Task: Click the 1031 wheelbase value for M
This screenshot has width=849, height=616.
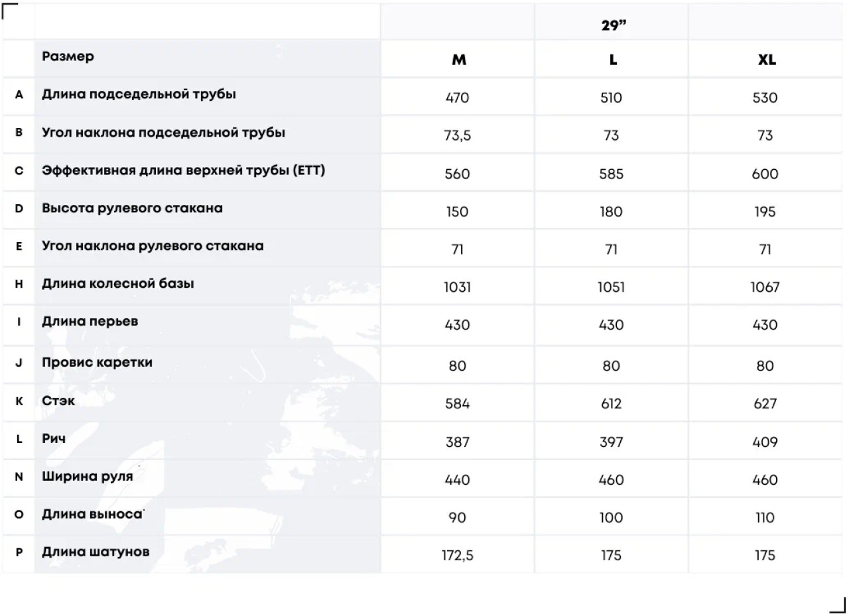Action: click(x=457, y=287)
